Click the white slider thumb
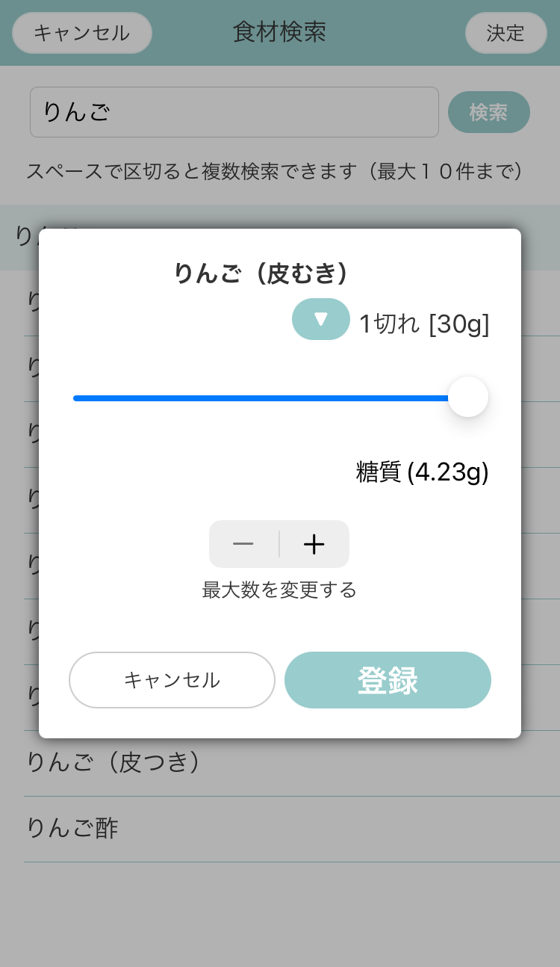560x967 pixels. [x=468, y=398]
